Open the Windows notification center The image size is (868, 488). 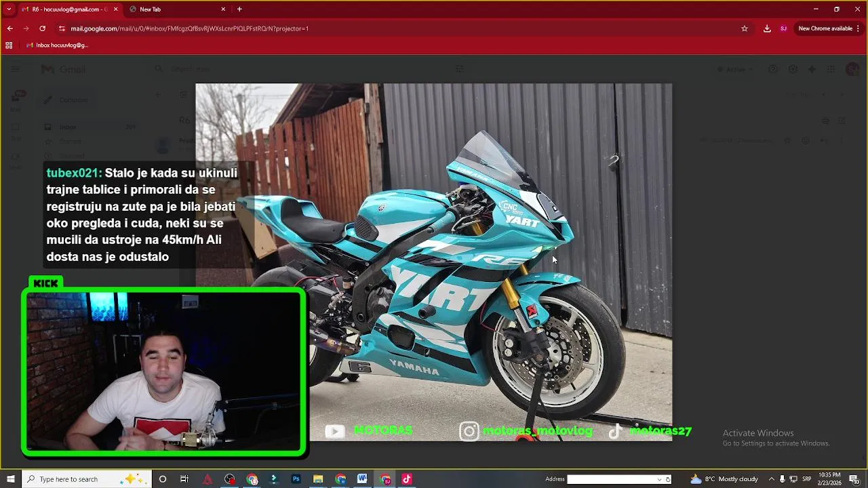[x=854, y=479]
